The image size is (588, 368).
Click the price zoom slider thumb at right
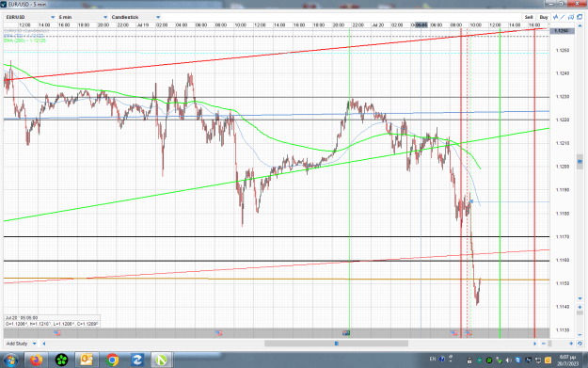(580, 312)
